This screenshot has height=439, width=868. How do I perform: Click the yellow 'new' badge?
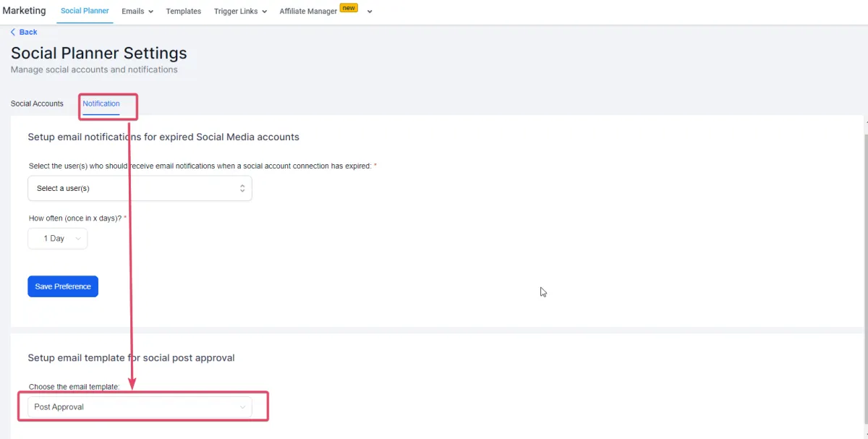coord(349,8)
